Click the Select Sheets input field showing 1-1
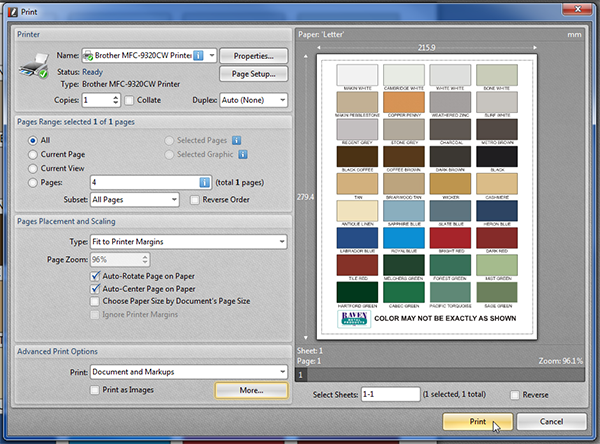 click(x=391, y=394)
